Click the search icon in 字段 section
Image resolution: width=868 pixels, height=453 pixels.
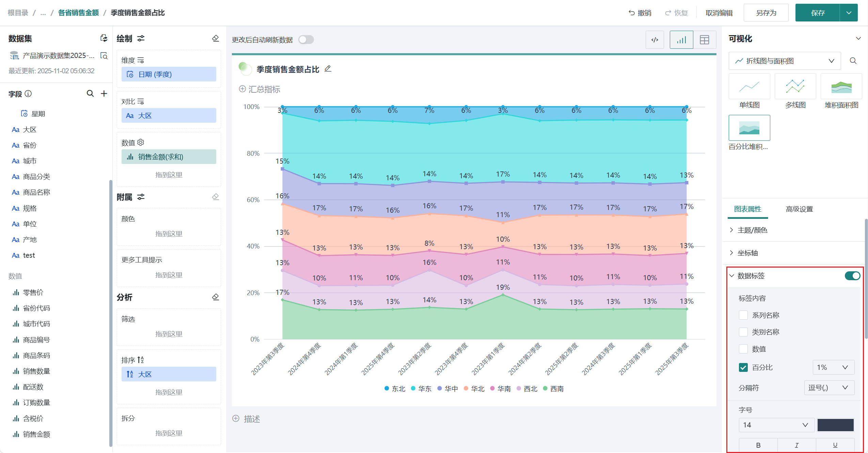90,93
